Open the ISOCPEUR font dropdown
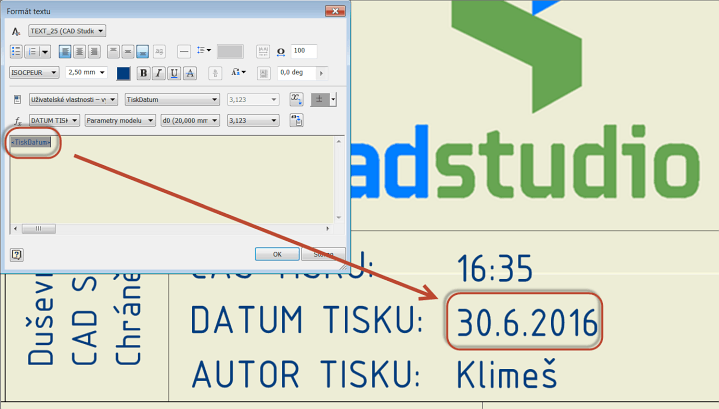The height and width of the screenshot is (409, 719). pyautogui.click(x=34, y=72)
